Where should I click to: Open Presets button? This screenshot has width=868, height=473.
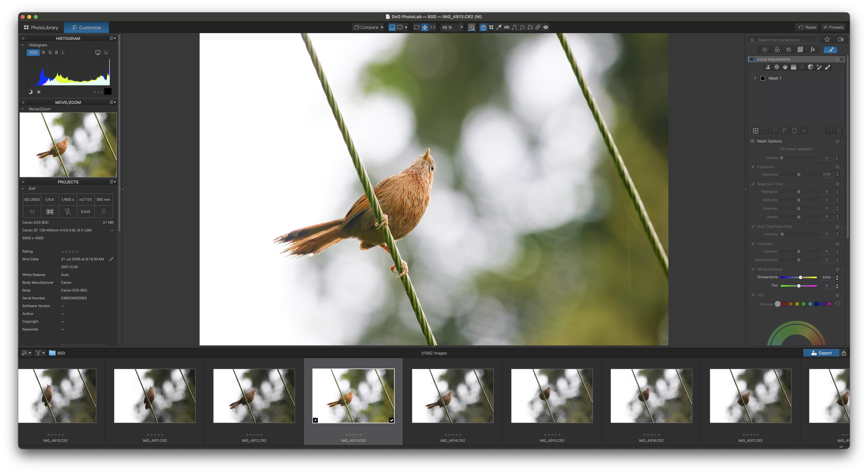pyautogui.click(x=833, y=27)
